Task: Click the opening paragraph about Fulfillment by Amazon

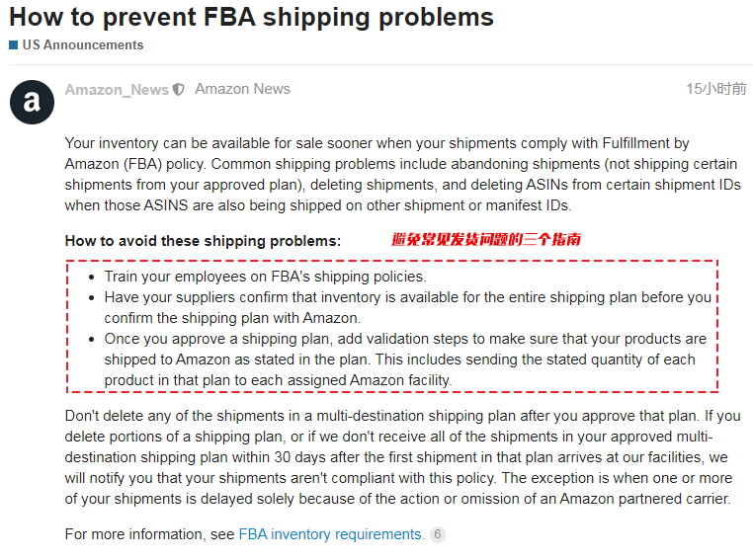Action: (403, 174)
